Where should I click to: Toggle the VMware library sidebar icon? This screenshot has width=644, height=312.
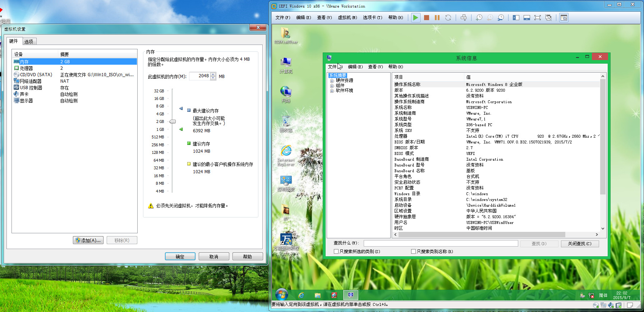[516, 18]
